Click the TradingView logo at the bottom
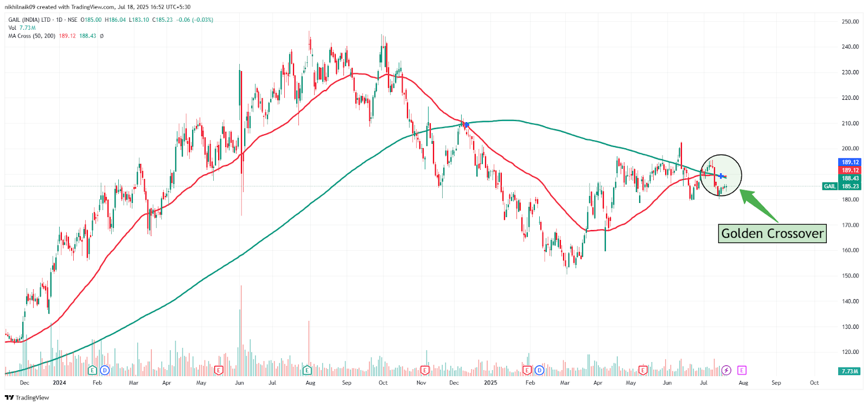The height and width of the screenshot is (406, 868). 27,398
